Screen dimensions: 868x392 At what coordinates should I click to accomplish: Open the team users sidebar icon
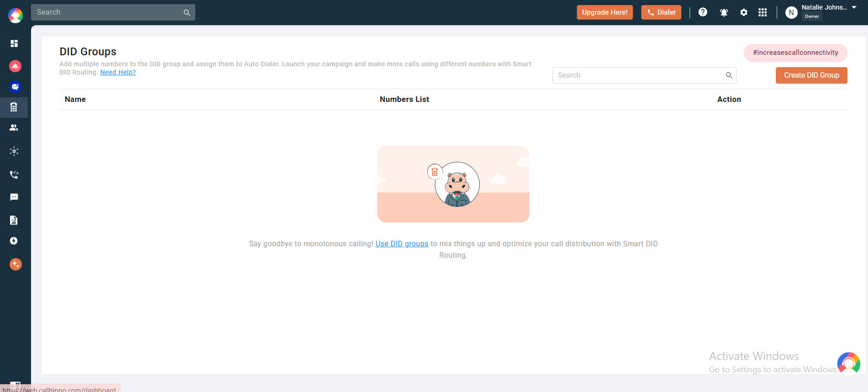pyautogui.click(x=14, y=128)
